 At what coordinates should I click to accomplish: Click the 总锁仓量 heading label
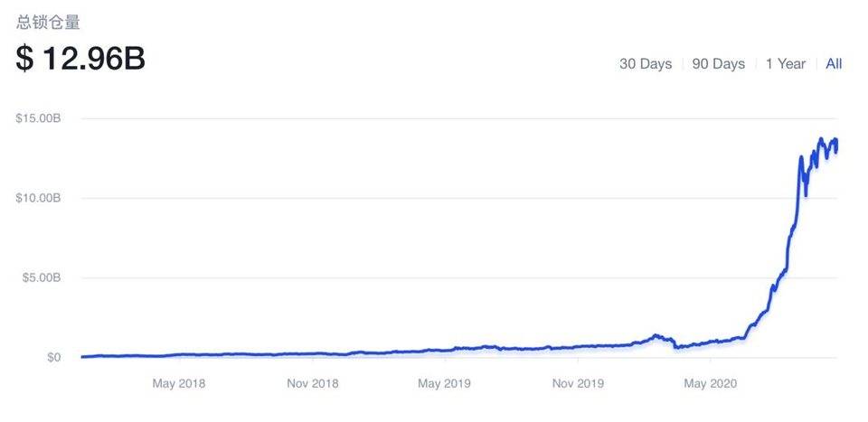click(x=48, y=23)
